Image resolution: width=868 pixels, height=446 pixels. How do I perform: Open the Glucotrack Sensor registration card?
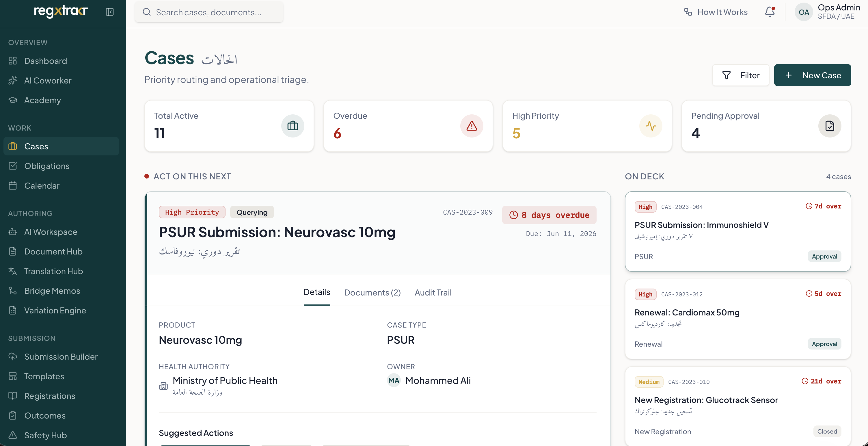point(738,406)
